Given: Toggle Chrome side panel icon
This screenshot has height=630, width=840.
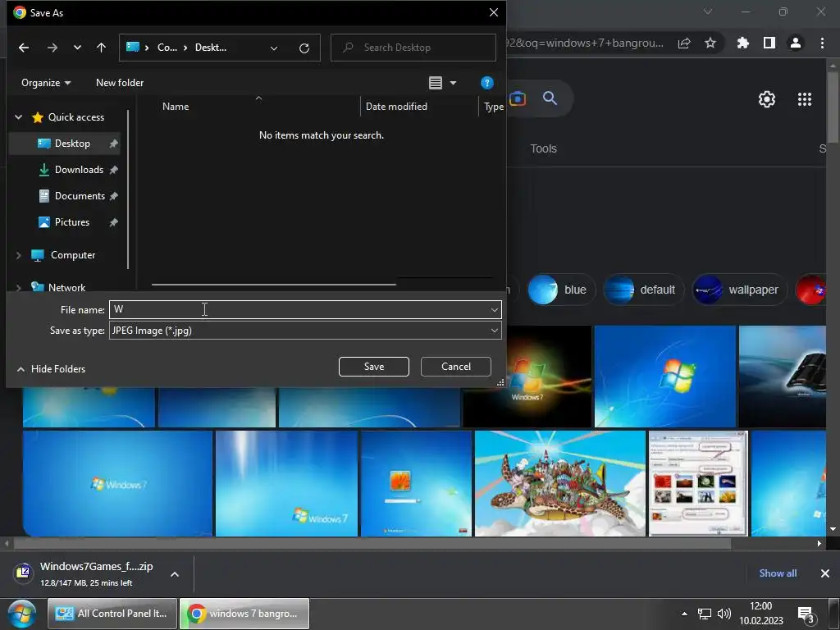Looking at the screenshot, I should click(769, 43).
